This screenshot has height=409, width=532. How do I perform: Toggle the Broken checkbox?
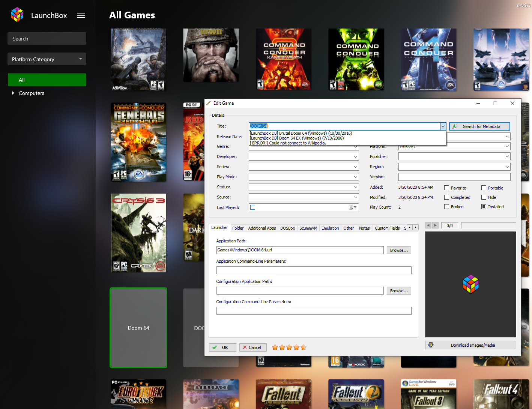tap(446, 207)
